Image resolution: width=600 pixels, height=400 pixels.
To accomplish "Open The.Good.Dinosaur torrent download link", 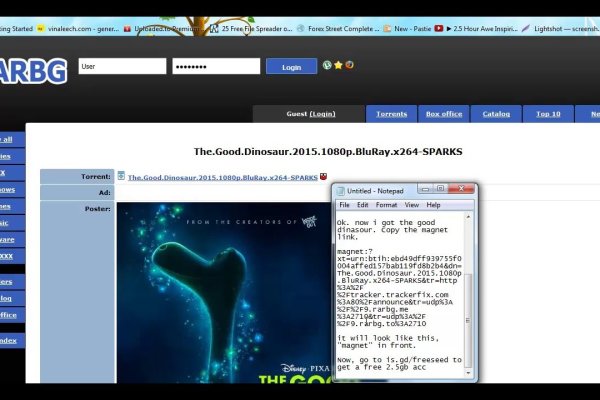I will 222,177.
